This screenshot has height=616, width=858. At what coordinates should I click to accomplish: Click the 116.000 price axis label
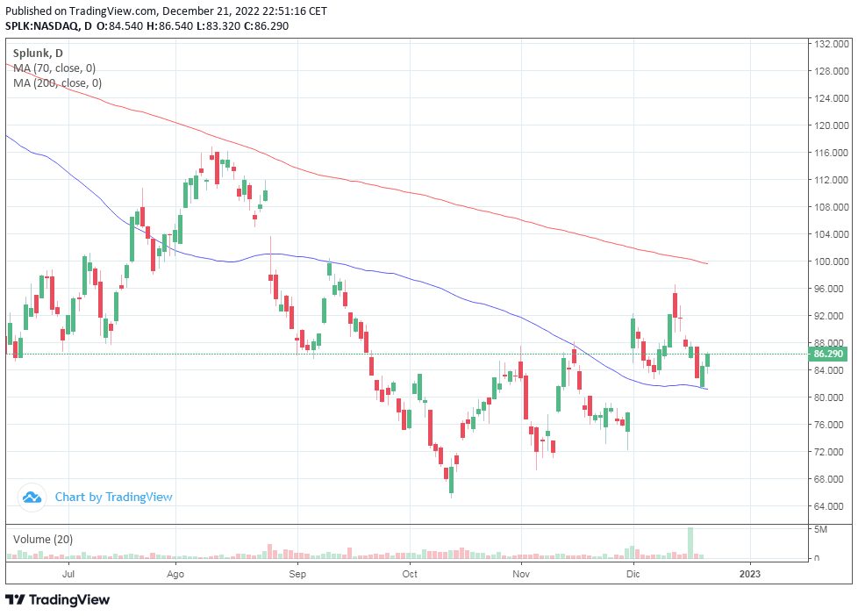831,153
